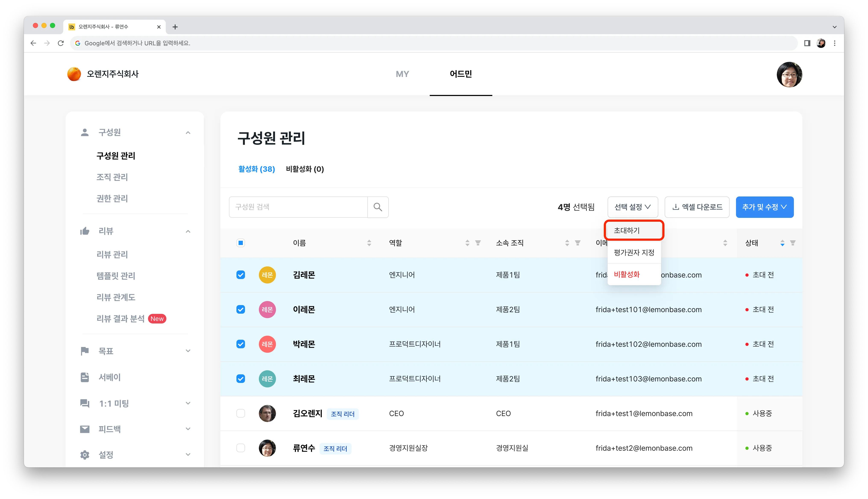
Task: Click the 서베이 document icon
Action: [x=85, y=377]
